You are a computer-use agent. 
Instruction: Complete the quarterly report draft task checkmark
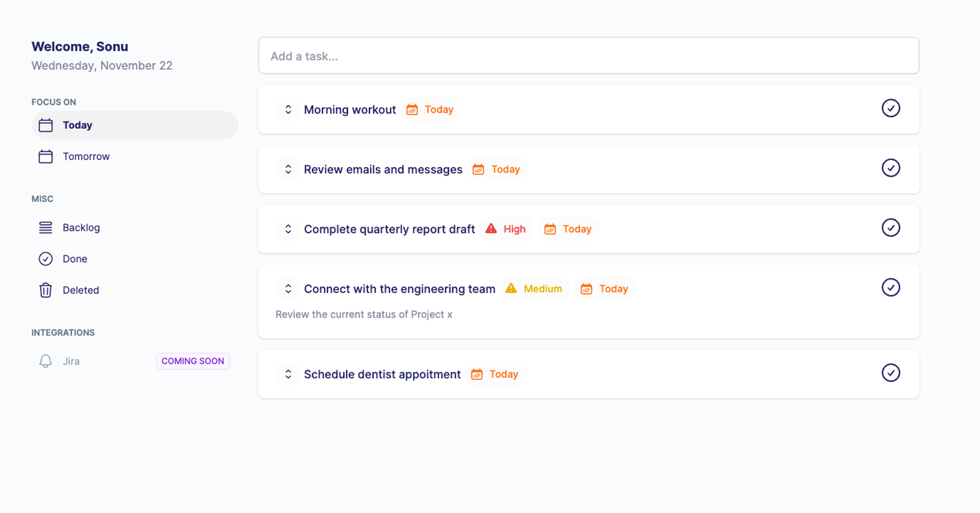(x=890, y=228)
